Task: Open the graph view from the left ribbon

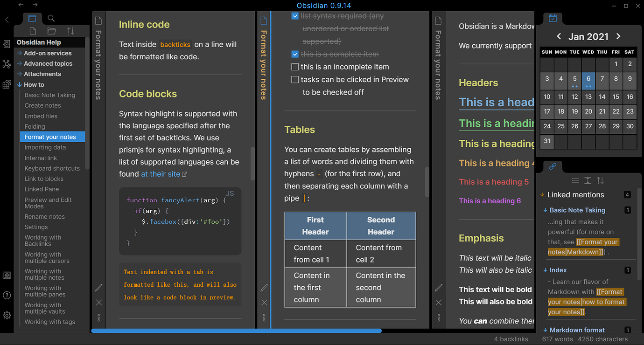Action: [7, 64]
